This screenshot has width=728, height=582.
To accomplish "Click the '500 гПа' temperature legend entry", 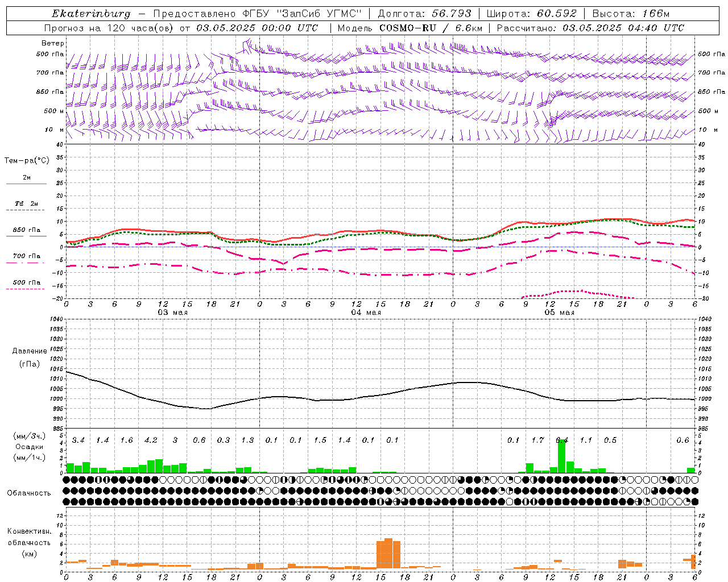I will [x=27, y=282].
